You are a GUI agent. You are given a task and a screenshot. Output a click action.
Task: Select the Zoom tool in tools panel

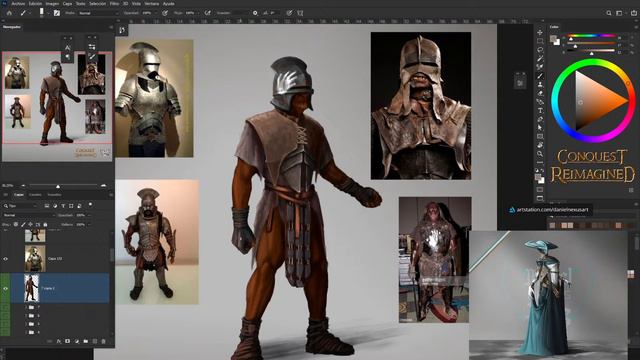(x=540, y=154)
